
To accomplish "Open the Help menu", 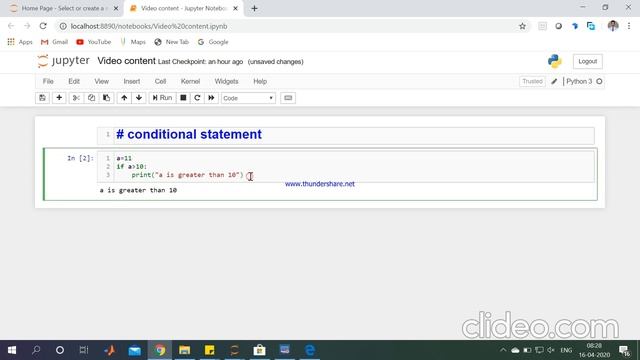I will tap(260, 81).
